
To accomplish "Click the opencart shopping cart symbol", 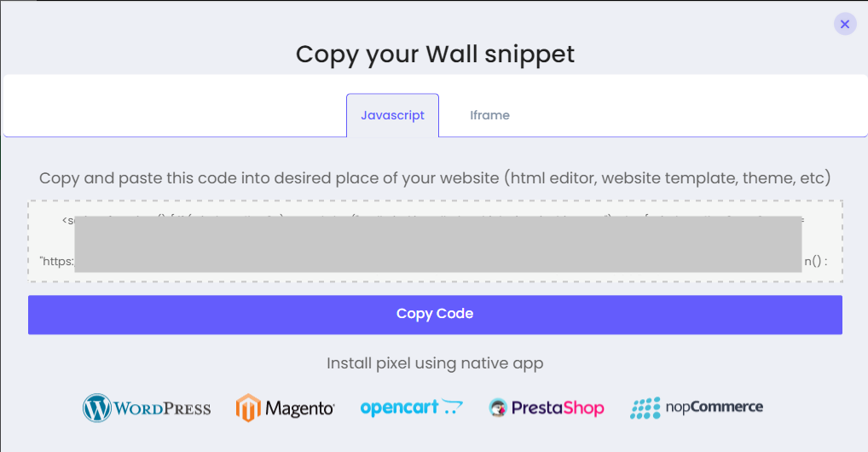I will [x=452, y=407].
